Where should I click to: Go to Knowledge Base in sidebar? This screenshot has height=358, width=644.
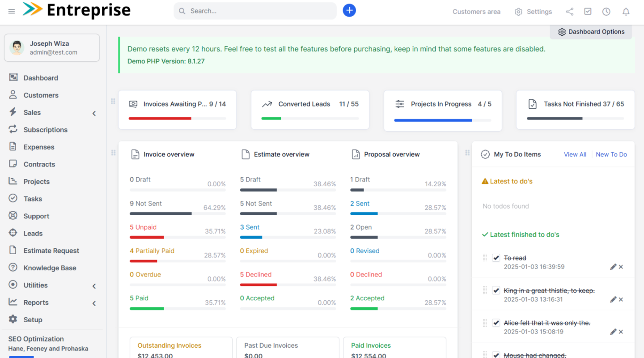click(x=50, y=268)
